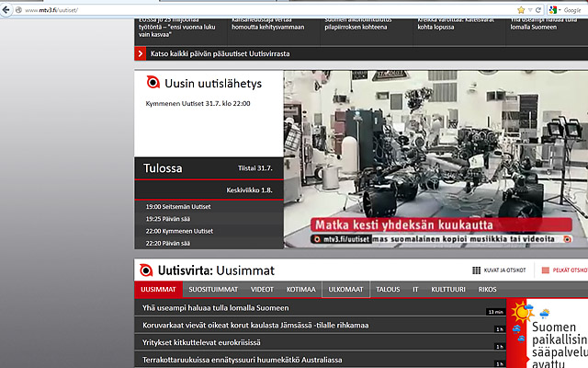Switch to KUVAT JA OTSIKOT view
The width and height of the screenshot is (588, 368).
tap(499, 270)
